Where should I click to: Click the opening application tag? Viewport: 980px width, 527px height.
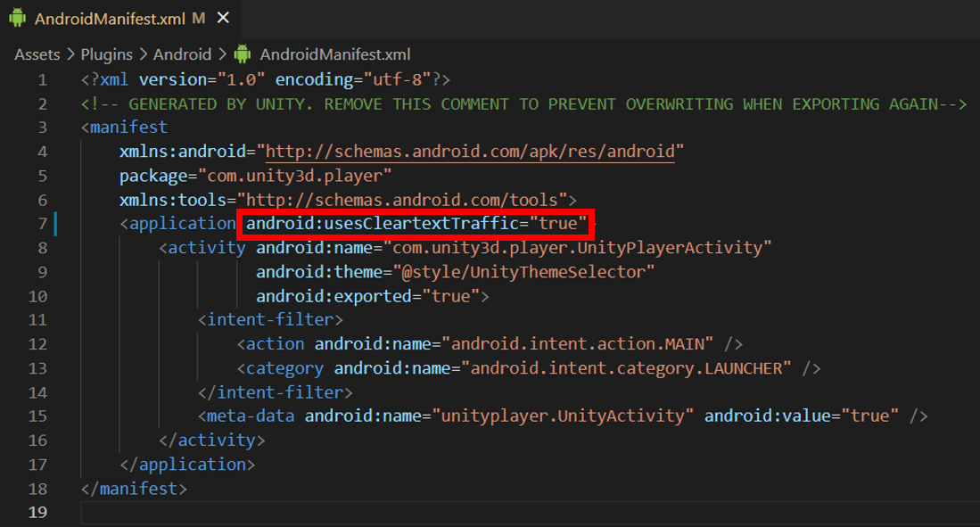(178, 224)
